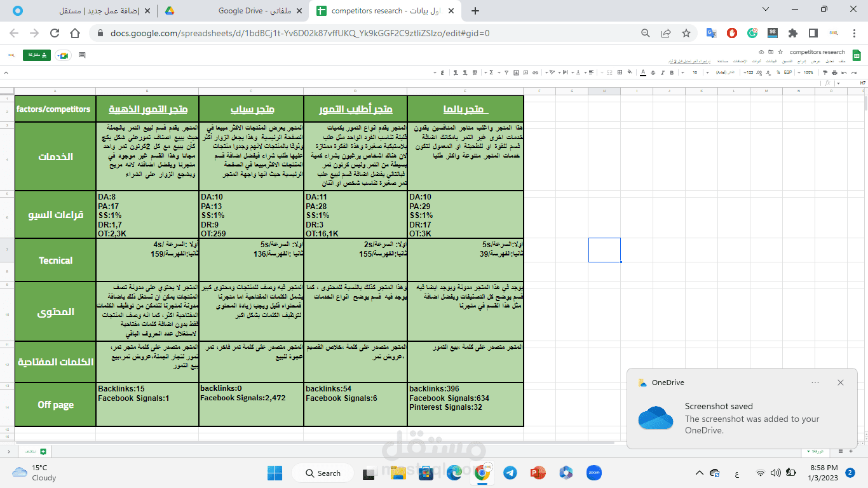Click the Windows Start button
Screen dimensions: 868x488
[x=275, y=473]
